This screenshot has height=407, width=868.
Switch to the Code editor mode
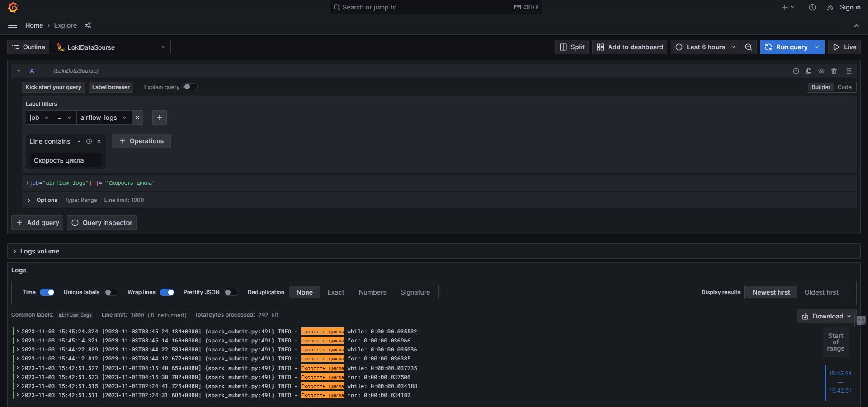(x=844, y=87)
